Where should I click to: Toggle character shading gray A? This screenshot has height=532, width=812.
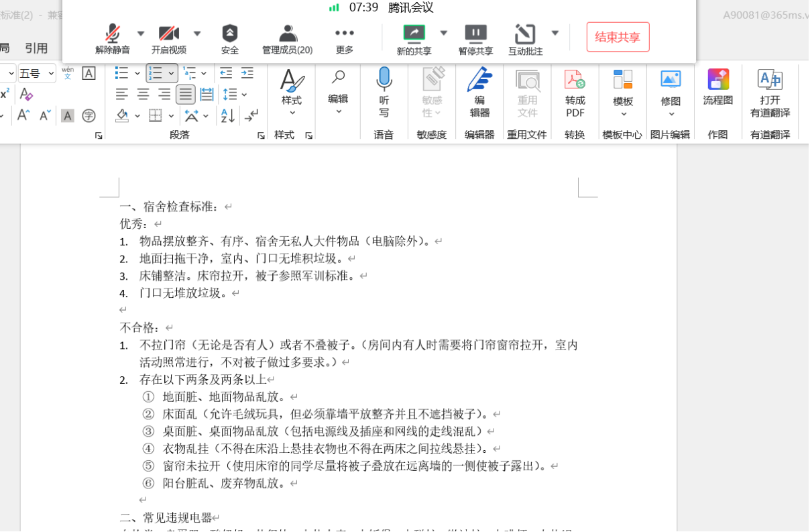pos(68,116)
